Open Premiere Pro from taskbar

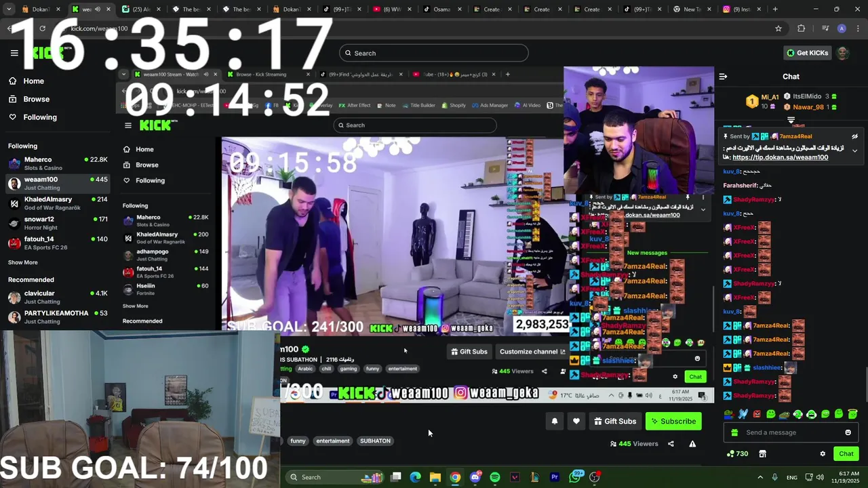[555, 477]
